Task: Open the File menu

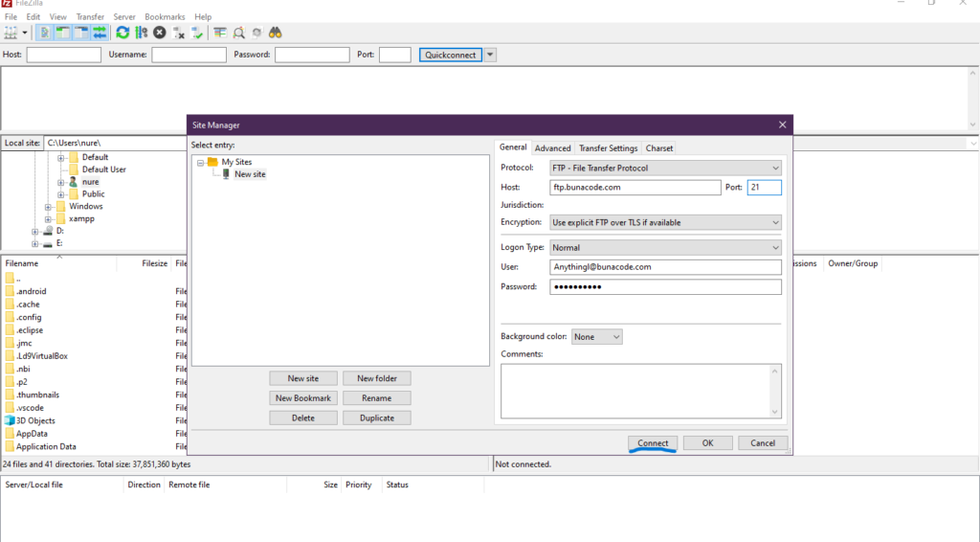Action: pos(11,17)
